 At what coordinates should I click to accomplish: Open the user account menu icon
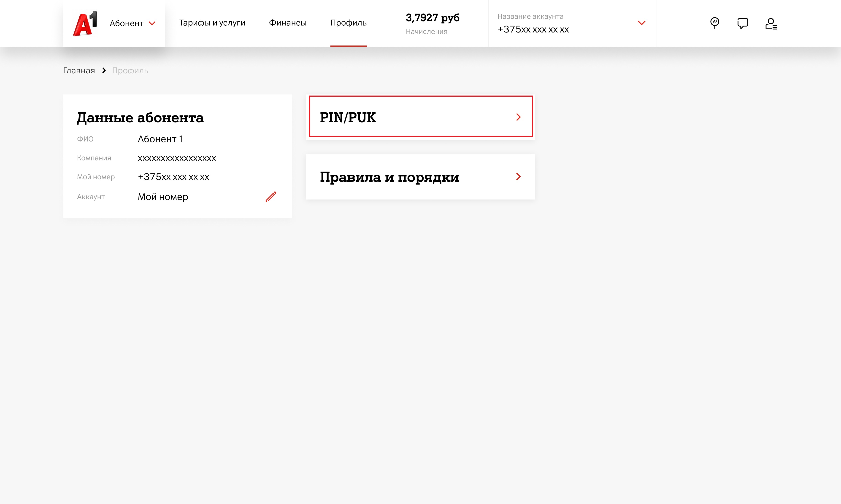point(771,24)
